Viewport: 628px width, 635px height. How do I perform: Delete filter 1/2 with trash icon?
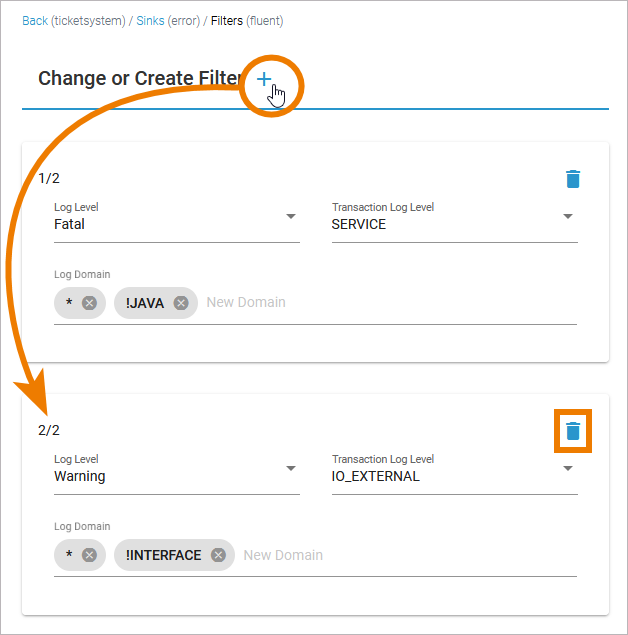pos(573,179)
